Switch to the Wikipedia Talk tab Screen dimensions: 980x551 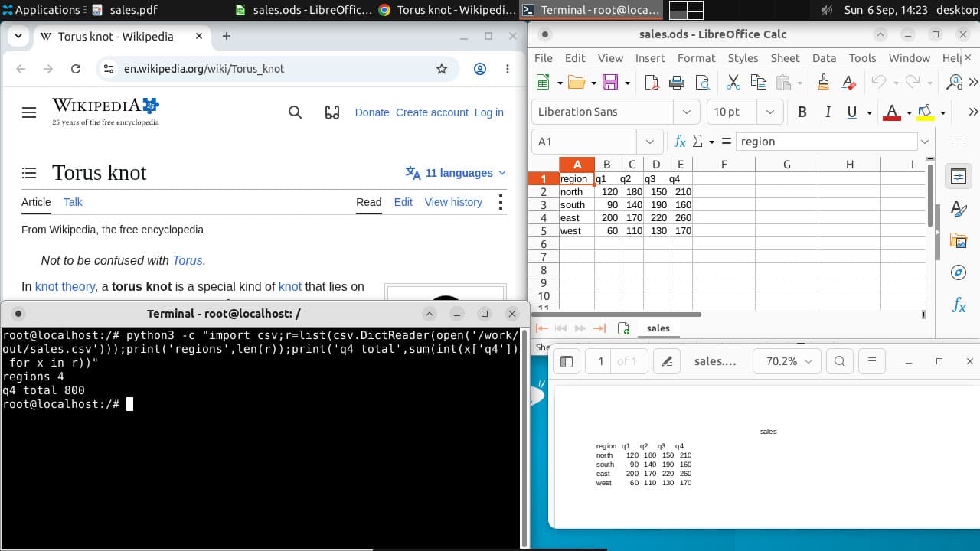point(73,202)
